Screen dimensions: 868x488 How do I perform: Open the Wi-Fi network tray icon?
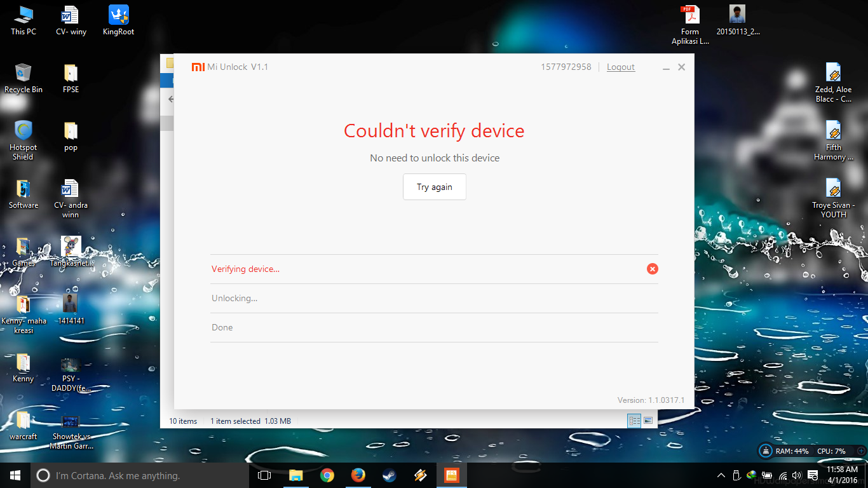click(783, 475)
